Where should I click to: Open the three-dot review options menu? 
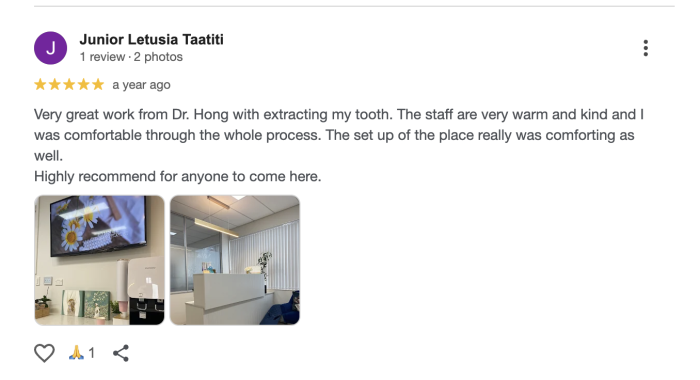(x=645, y=48)
